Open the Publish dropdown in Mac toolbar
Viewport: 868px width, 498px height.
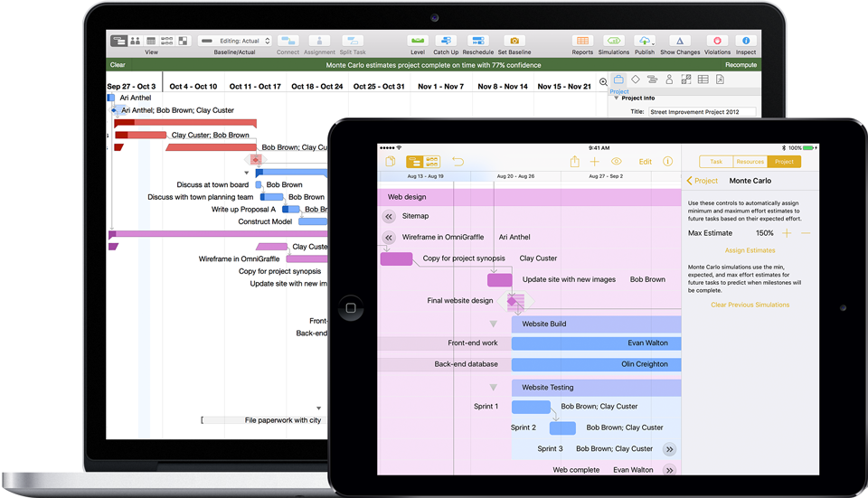[645, 41]
